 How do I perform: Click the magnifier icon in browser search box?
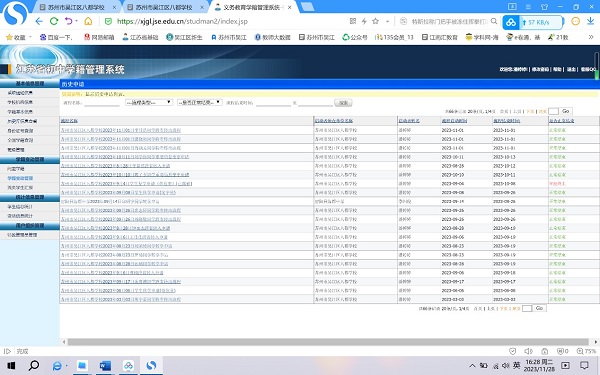pyautogui.click(x=494, y=21)
